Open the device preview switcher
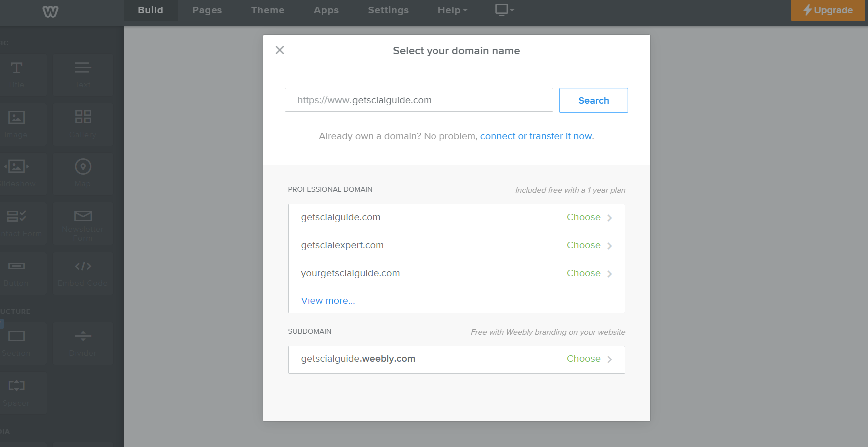The height and width of the screenshot is (447, 868). 504,10
